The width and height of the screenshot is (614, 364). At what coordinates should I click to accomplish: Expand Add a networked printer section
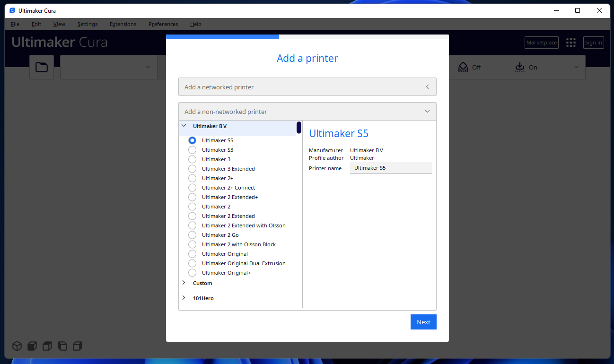click(x=307, y=87)
